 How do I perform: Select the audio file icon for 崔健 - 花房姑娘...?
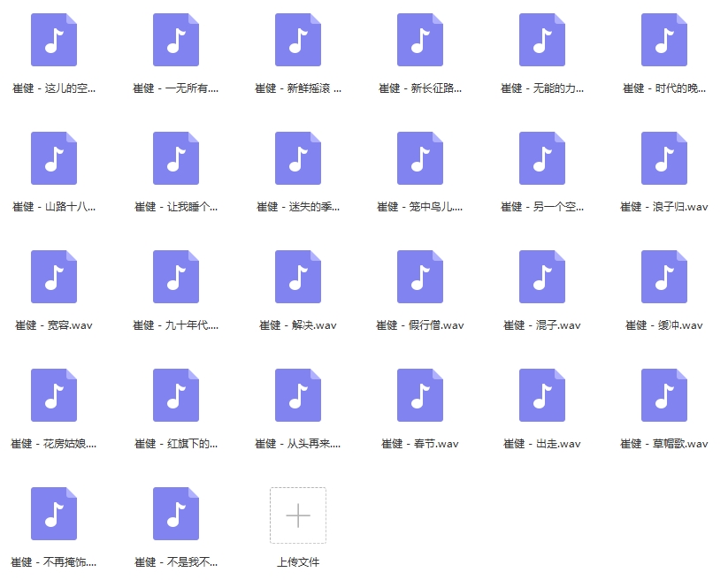[x=54, y=395]
